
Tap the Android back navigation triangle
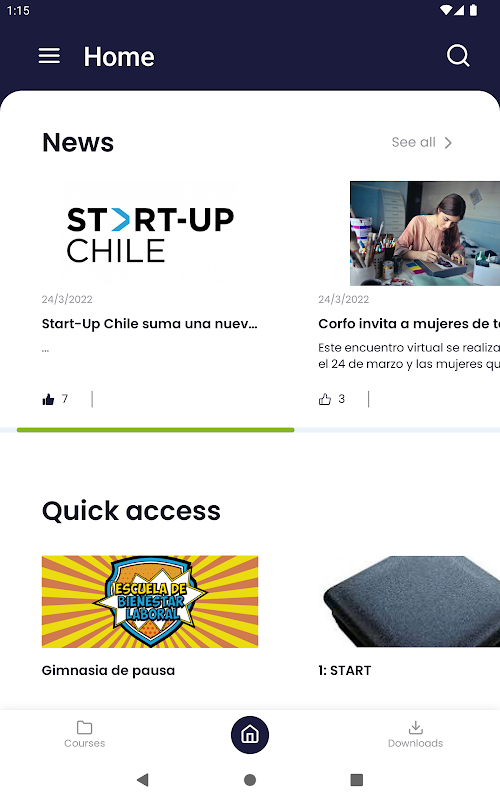tap(143, 780)
